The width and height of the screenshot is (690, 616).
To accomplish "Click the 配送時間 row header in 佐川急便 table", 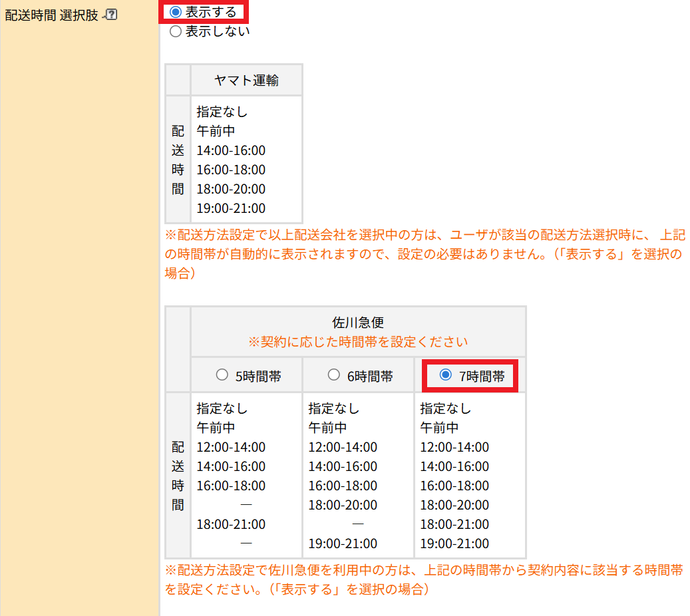I will 178,476.
